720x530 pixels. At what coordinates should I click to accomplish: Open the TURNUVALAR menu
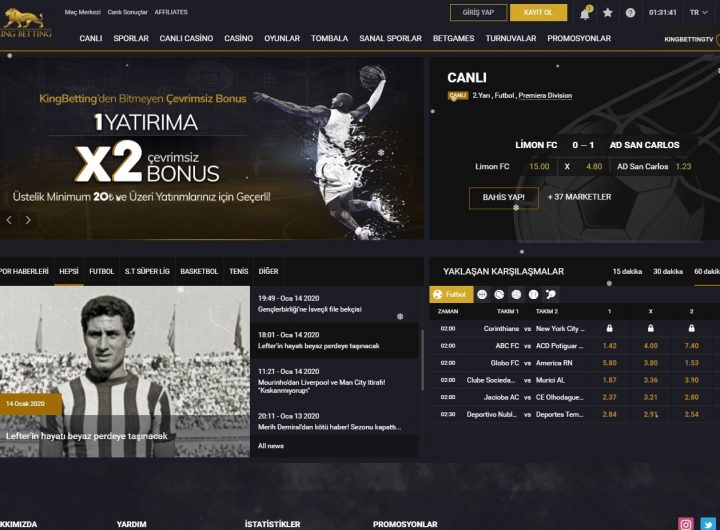click(x=511, y=39)
